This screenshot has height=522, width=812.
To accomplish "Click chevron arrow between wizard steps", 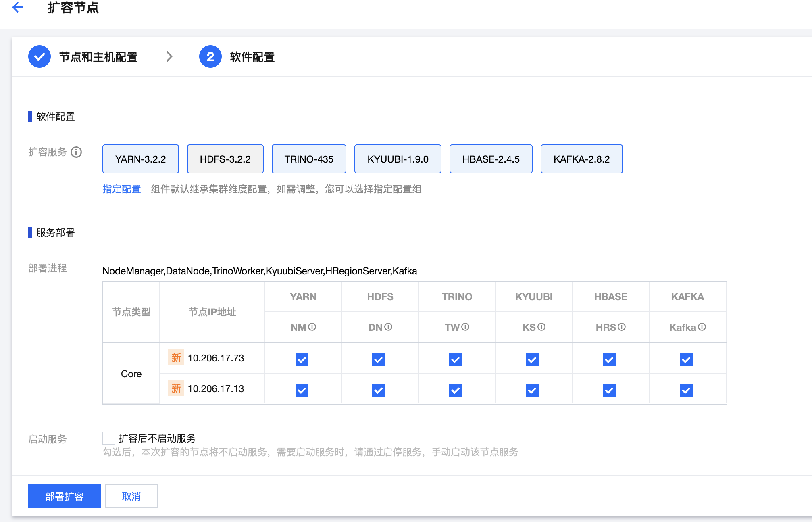I will point(169,57).
